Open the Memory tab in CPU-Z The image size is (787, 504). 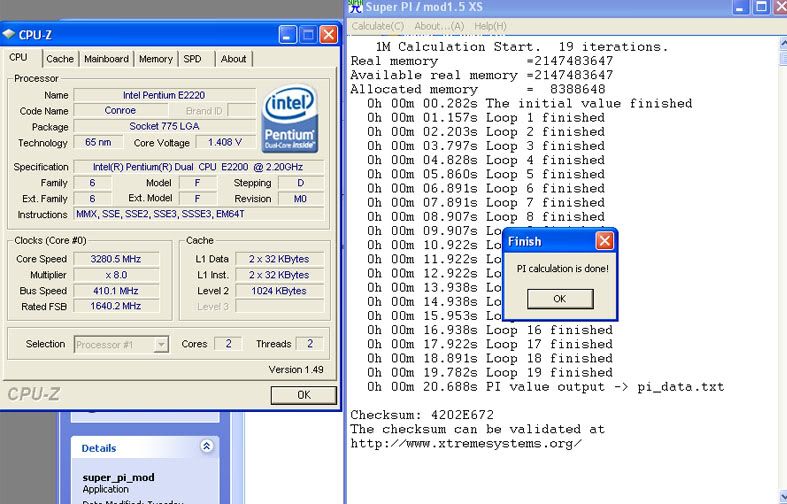[x=156, y=59]
